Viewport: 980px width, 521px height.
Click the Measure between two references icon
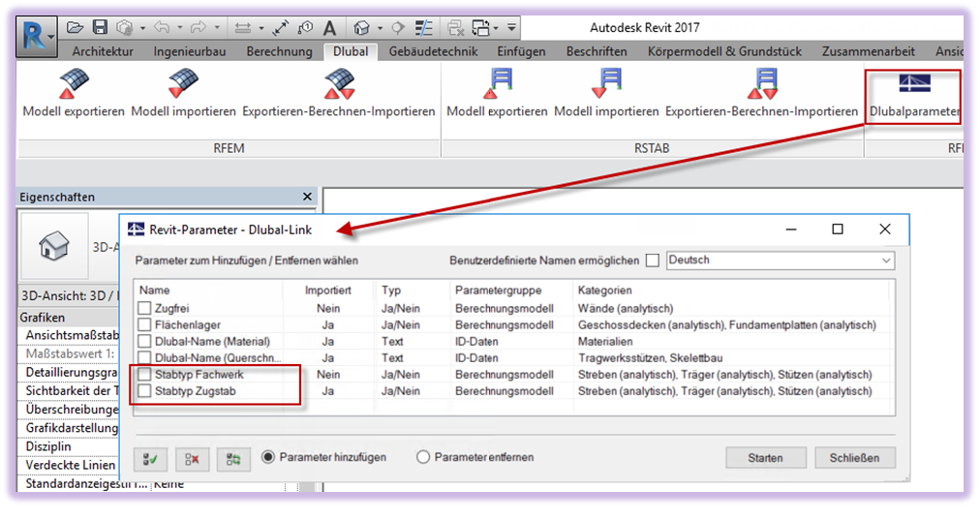(x=242, y=28)
